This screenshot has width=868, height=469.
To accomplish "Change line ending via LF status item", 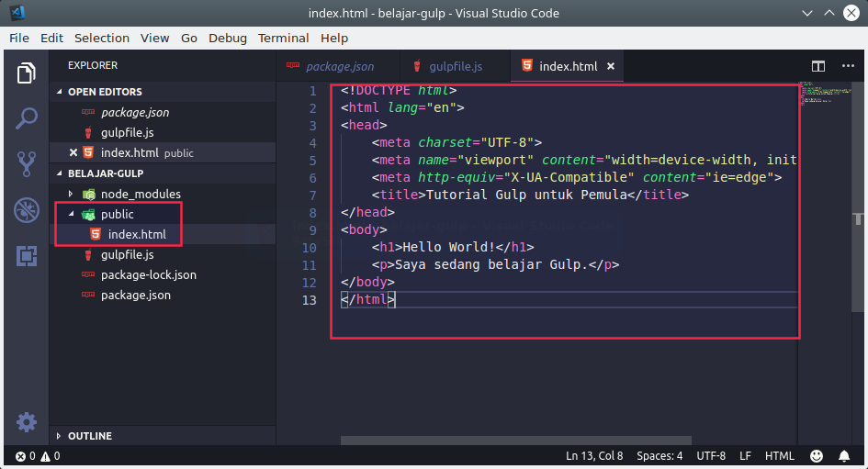I will (x=745, y=456).
